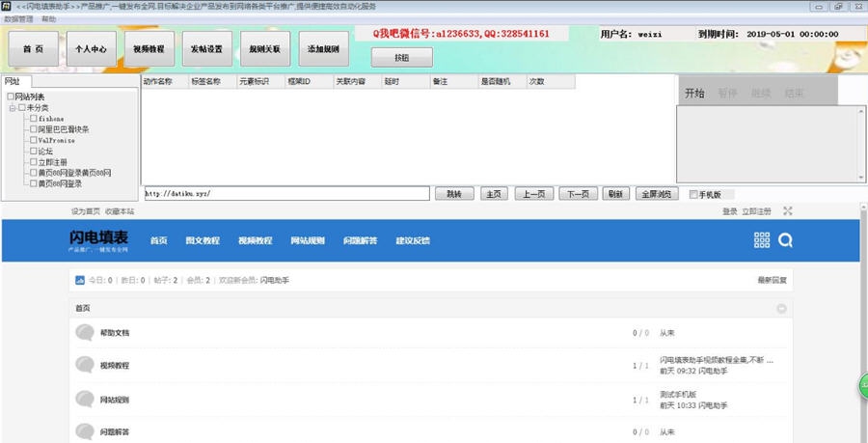868x443 pixels.
Task: Click the 标签名称 column header
Action: [x=212, y=81]
